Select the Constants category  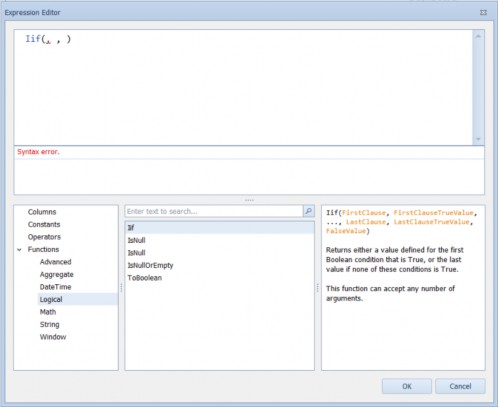tap(44, 224)
